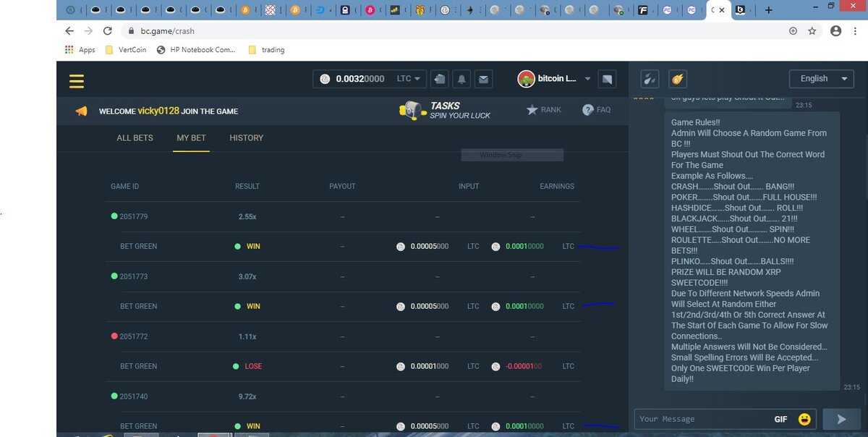This screenshot has width=868, height=437.
Task: Click the GIF button in chat
Action: coord(780,419)
